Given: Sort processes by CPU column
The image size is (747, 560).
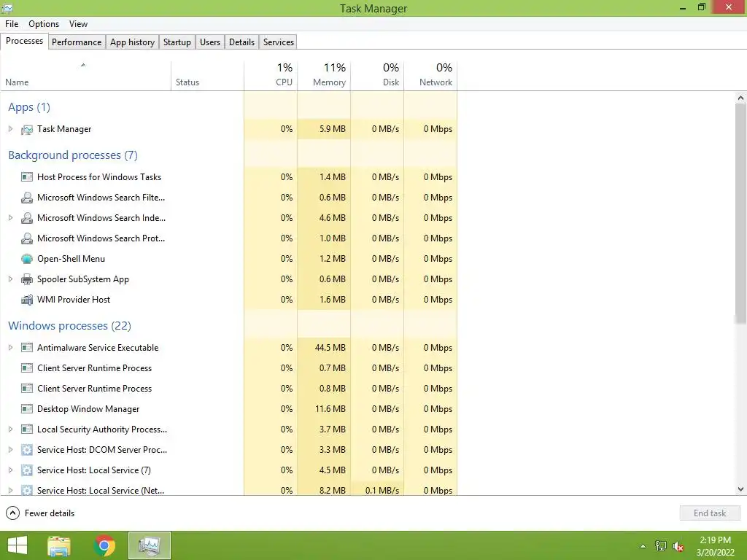Looking at the screenshot, I should coord(271,76).
